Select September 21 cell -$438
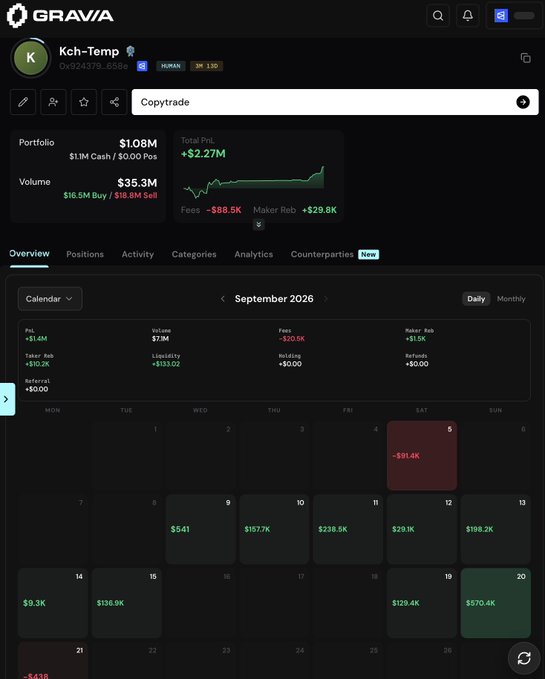 [53, 661]
